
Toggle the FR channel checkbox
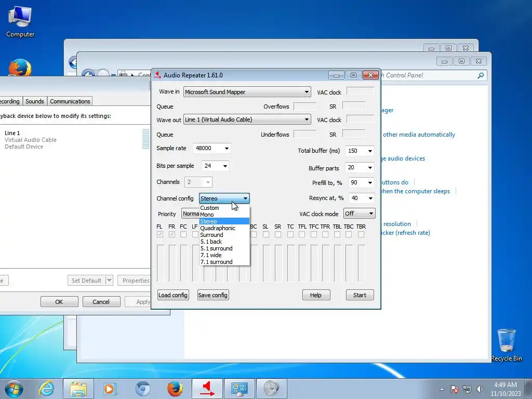(172, 234)
